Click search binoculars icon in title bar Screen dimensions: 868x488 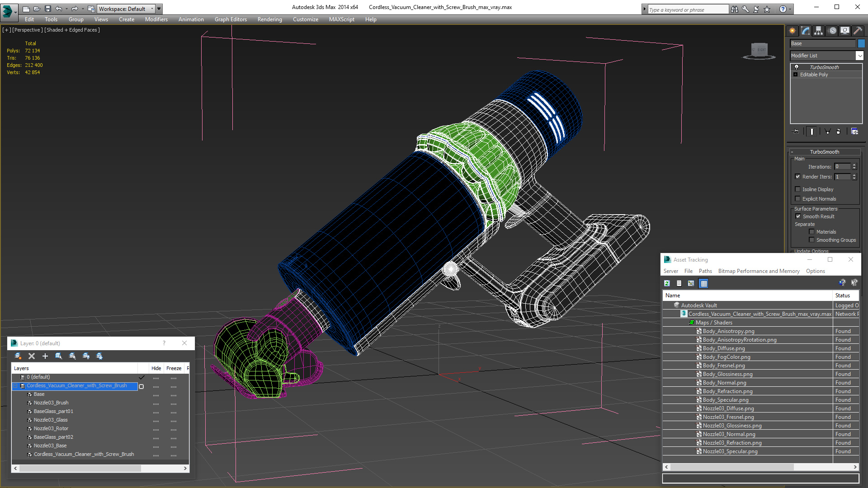(x=734, y=9)
